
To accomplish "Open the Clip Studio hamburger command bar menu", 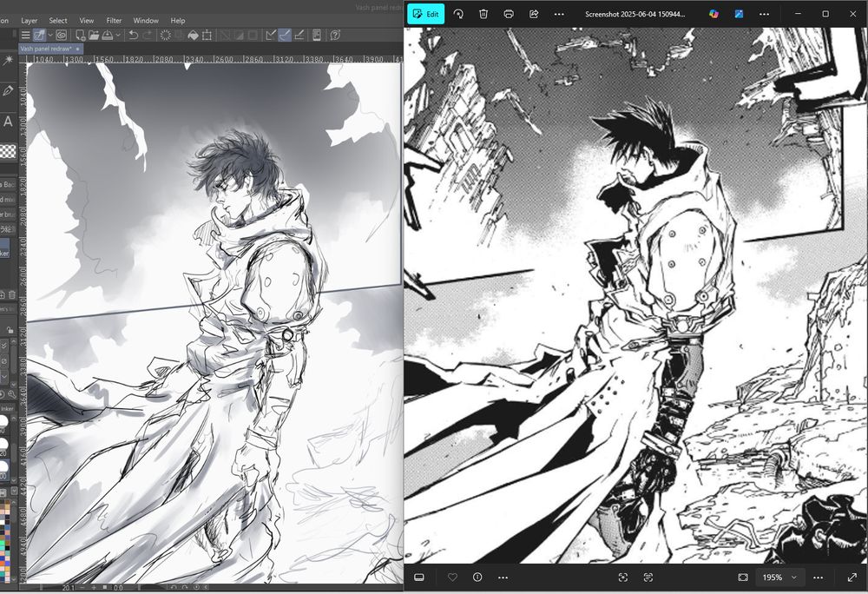I will click(25, 36).
